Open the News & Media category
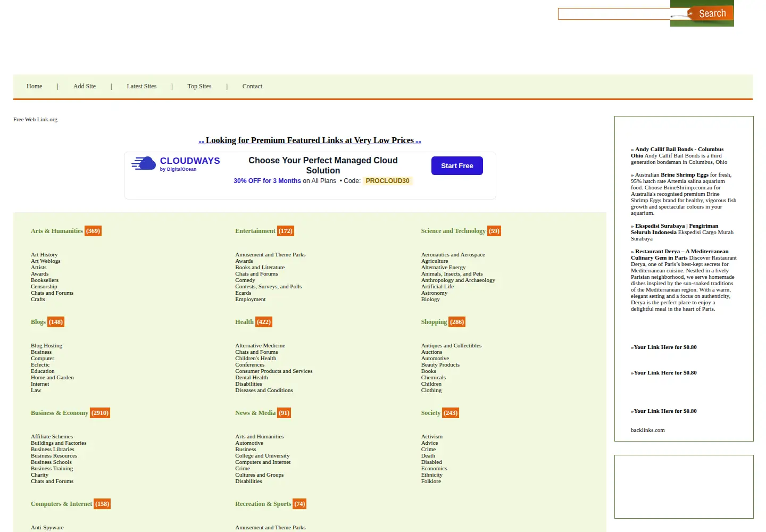Viewport: 766px width, 532px height. pos(255,413)
